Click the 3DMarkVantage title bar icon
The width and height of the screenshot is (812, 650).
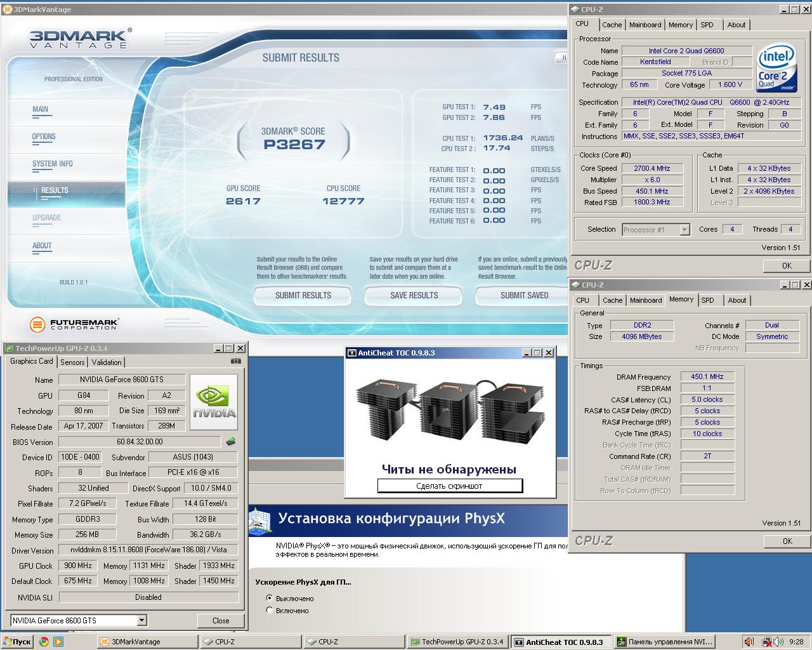(x=6, y=10)
